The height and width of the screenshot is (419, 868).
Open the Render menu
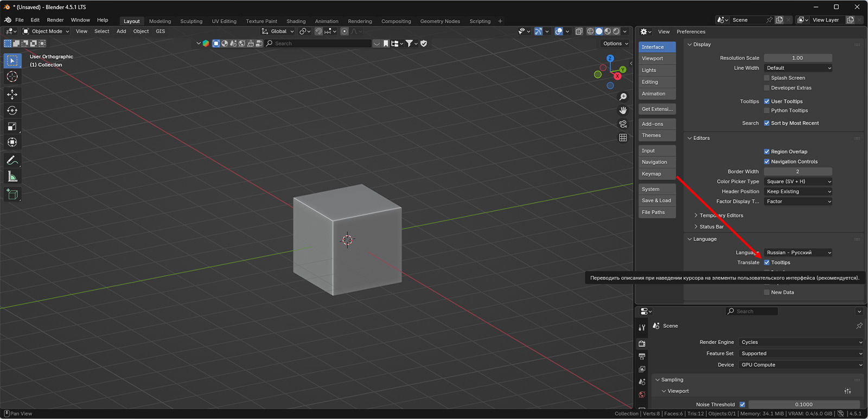55,20
